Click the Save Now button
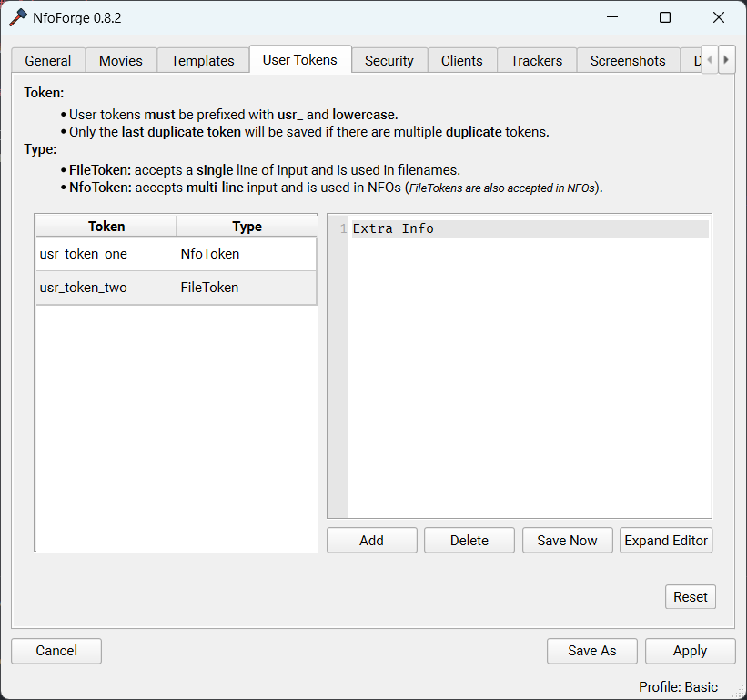Image resolution: width=747 pixels, height=700 pixels. [x=567, y=541]
